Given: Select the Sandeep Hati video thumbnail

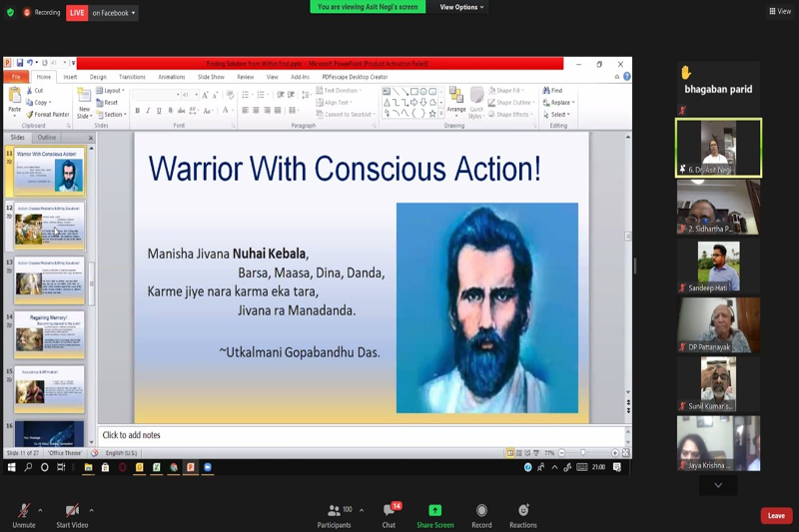Looking at the screenshot, I should [x=718, y=265].
